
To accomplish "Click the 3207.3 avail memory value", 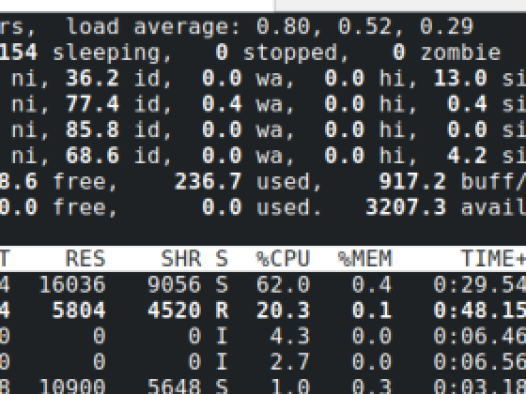I will [406, 208].
